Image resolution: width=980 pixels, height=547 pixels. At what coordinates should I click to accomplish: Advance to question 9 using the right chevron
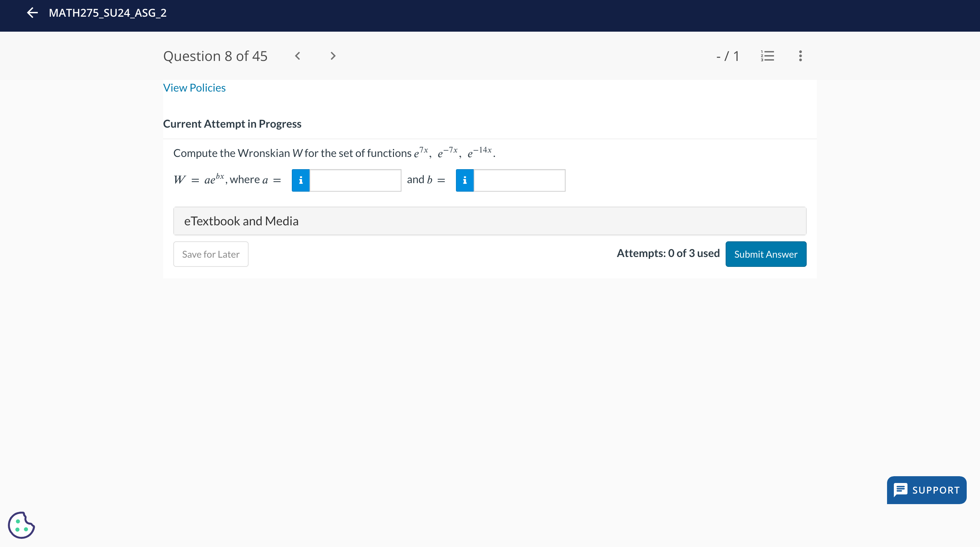(332, 56)
